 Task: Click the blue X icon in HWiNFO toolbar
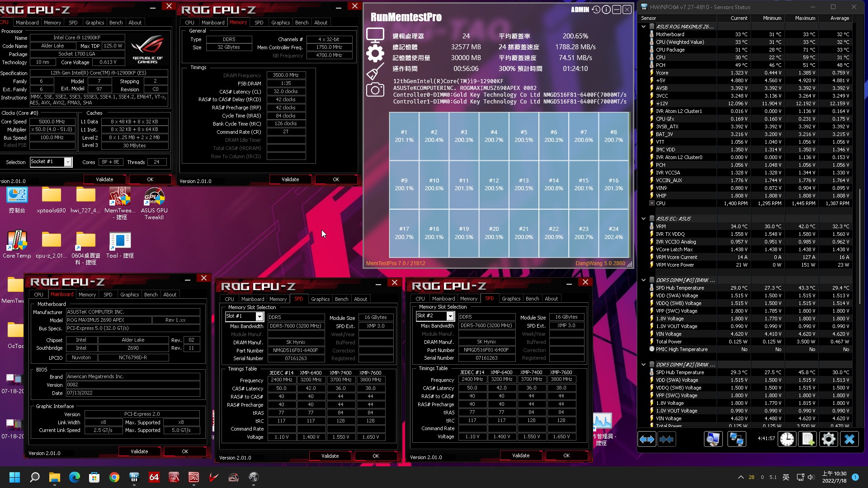849,439
